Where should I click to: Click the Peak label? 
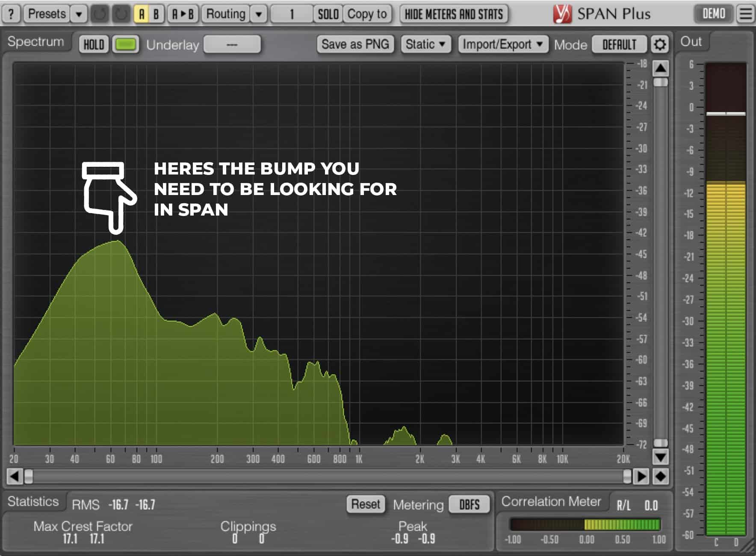413,526
